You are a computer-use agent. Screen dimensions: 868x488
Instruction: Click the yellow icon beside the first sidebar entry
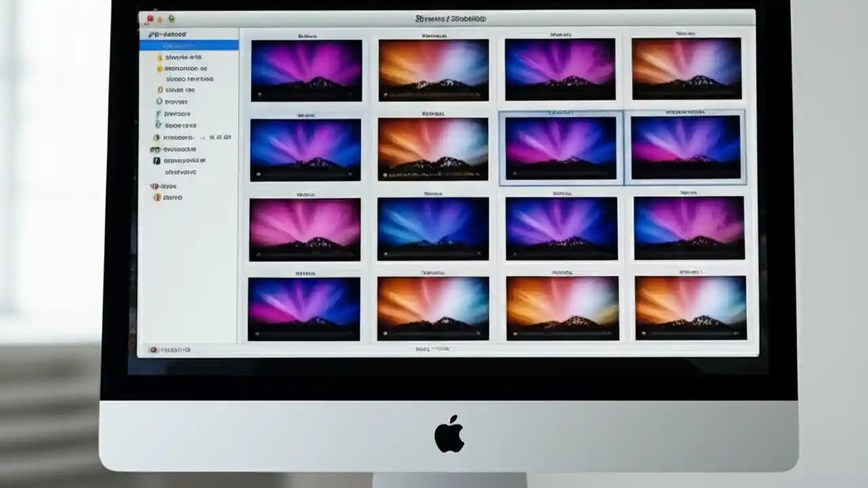(x=159, y=58)
